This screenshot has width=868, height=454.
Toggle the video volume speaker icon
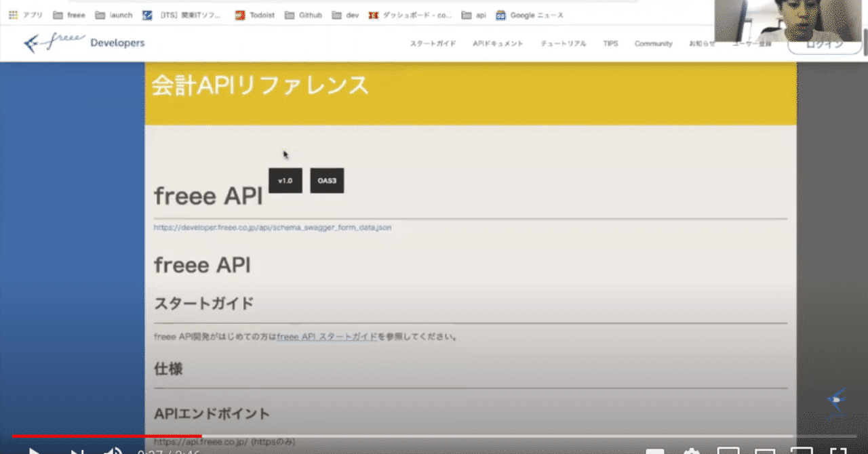click(113, 451)
